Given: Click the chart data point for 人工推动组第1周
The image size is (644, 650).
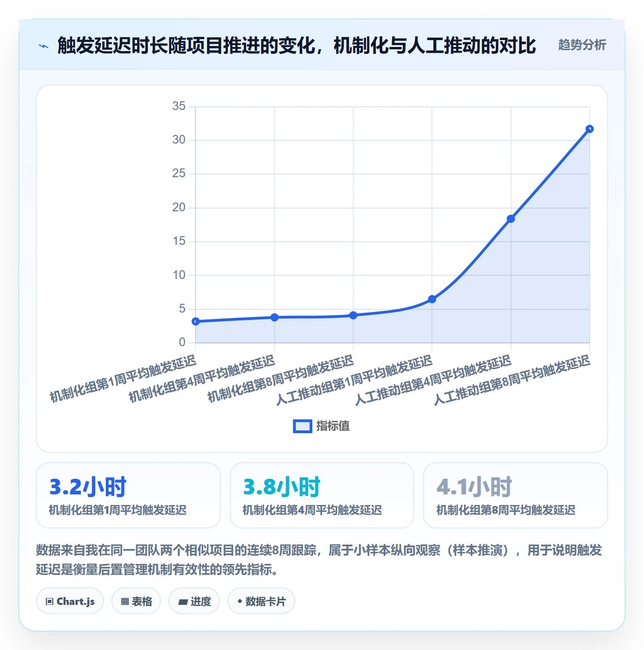Looking at the screenshot, I should (432, 299).
